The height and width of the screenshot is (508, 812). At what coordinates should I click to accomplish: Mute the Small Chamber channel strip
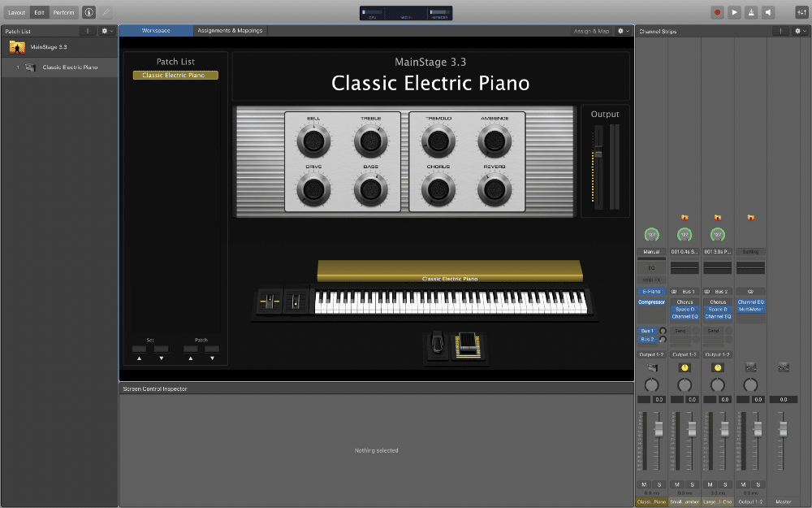click(677, 484)
